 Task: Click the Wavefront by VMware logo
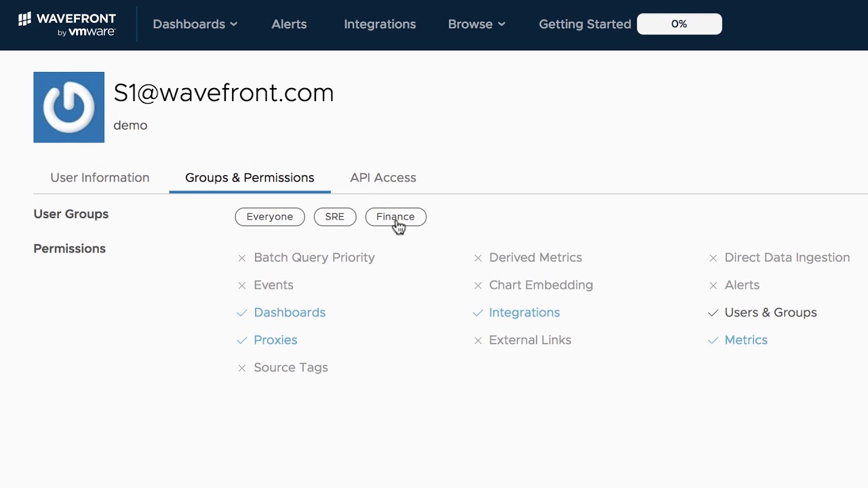coord(66,24)
